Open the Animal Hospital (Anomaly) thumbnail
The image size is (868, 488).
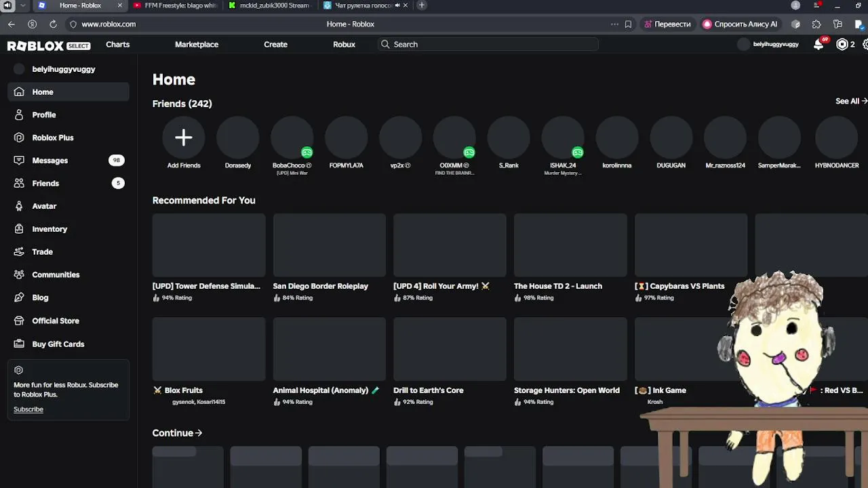pos(330,350)
